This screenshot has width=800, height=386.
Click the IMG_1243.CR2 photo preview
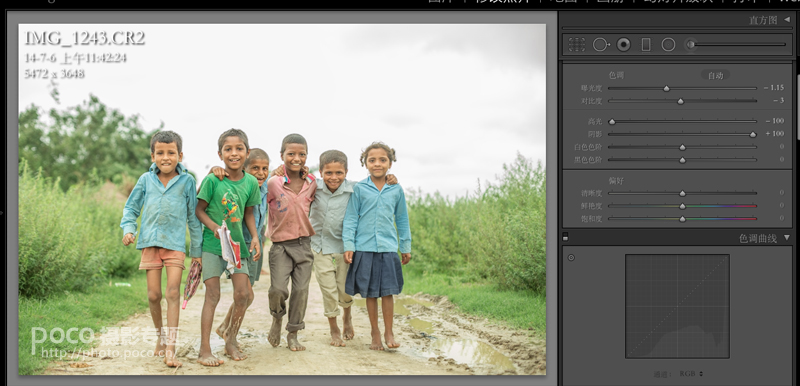coord(282,199)
